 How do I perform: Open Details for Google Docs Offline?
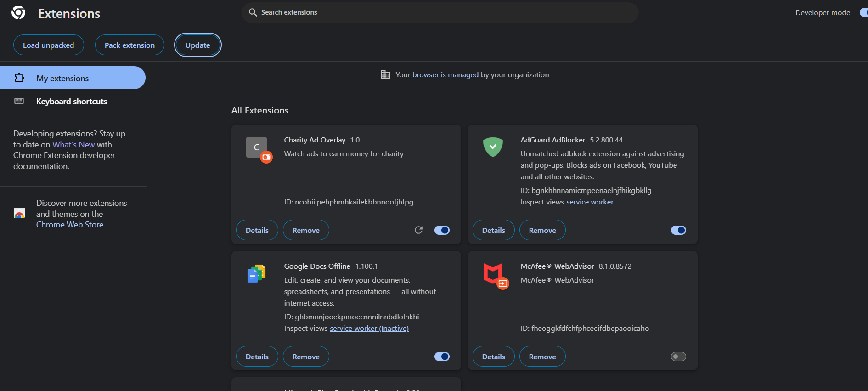(x=257, y=357)
